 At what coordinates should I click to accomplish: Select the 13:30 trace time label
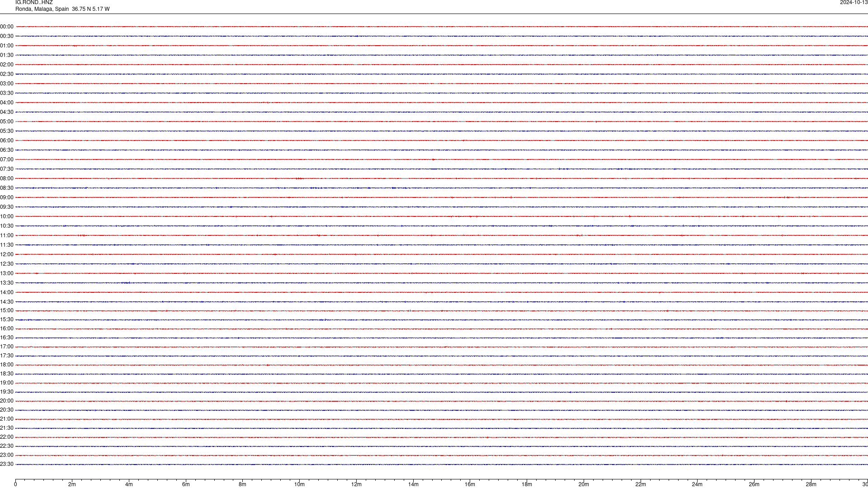click(7, 283)
